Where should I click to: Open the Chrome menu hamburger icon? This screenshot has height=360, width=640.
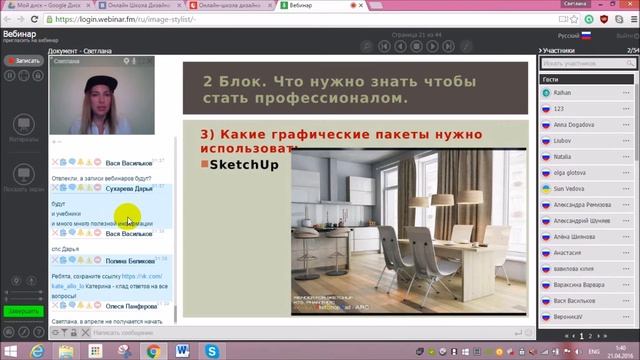(634, 19)
